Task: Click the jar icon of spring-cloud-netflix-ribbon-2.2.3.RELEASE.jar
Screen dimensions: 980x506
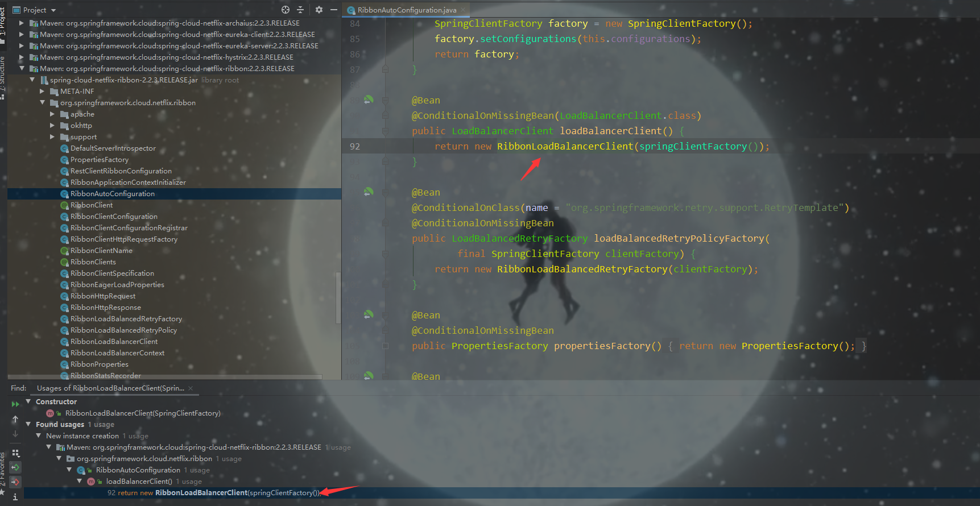Action: (44, 80)
